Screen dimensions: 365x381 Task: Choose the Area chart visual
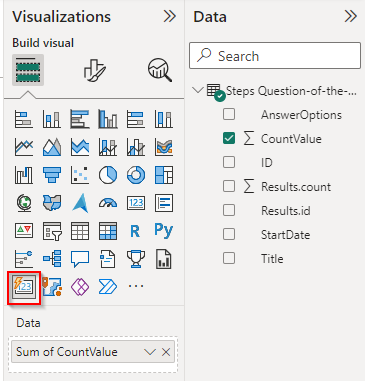coord(52,147)
